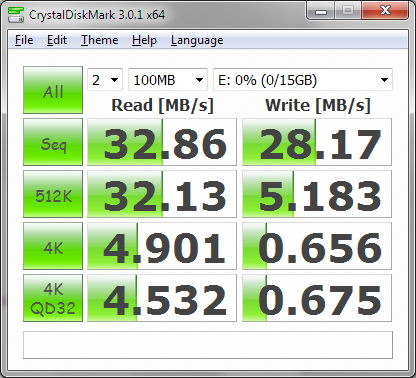Image resolution: width=416 pixels, height=378 pixels.
Task: Click the CrystalDiskMark app icon in the title bar
Action: (16, 15)
